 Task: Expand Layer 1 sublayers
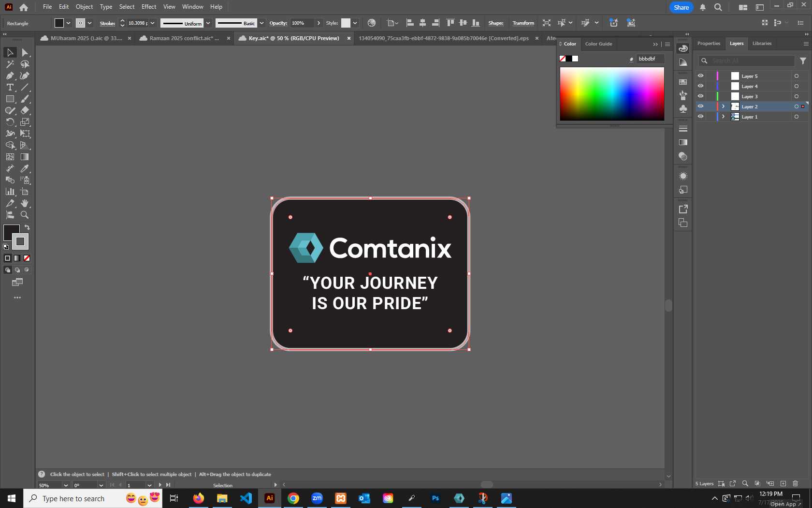(x=723, y=117)
